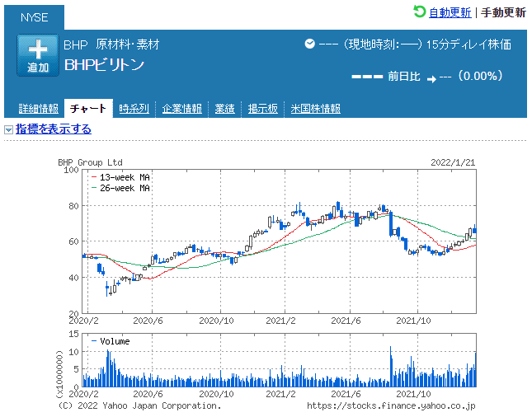Click the NYSE market tab
This screenshot has height=417, width=532.
(x=35, y=17)
